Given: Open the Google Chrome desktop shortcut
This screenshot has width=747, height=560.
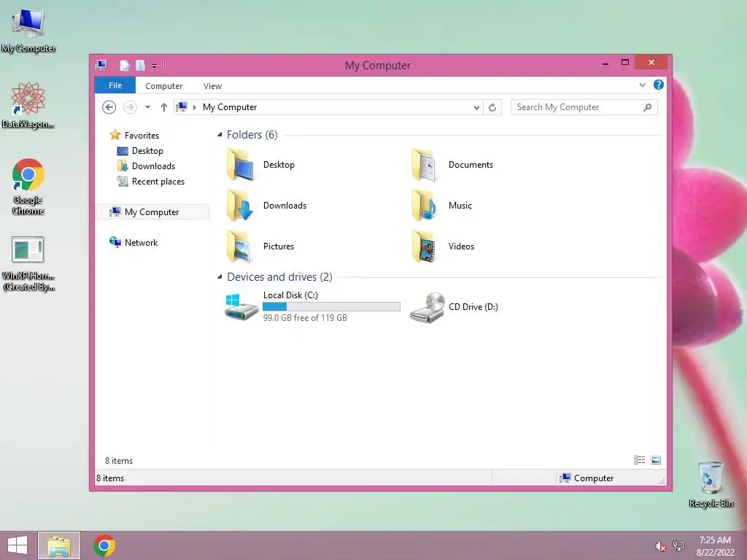Looking at the screenshot, I should click(x=28, y=187).
